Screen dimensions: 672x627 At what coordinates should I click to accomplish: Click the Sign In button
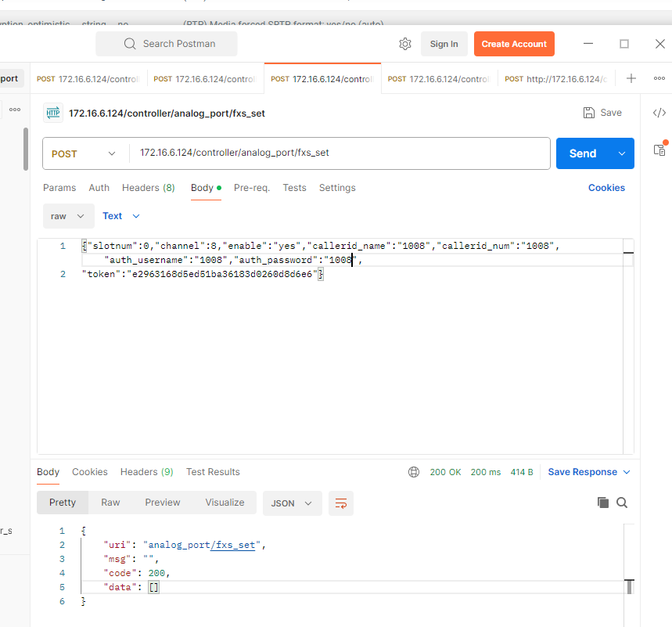[444, 44]
